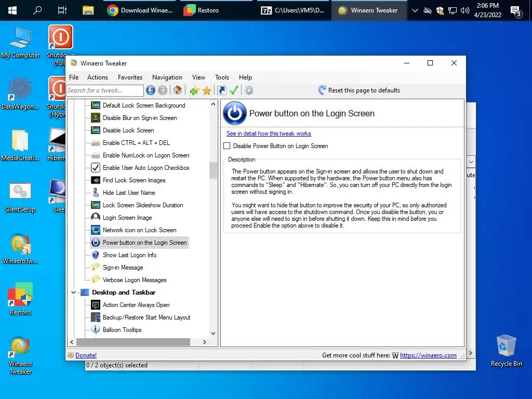Click the Balloon Tooltips info icon

(96, 329)
